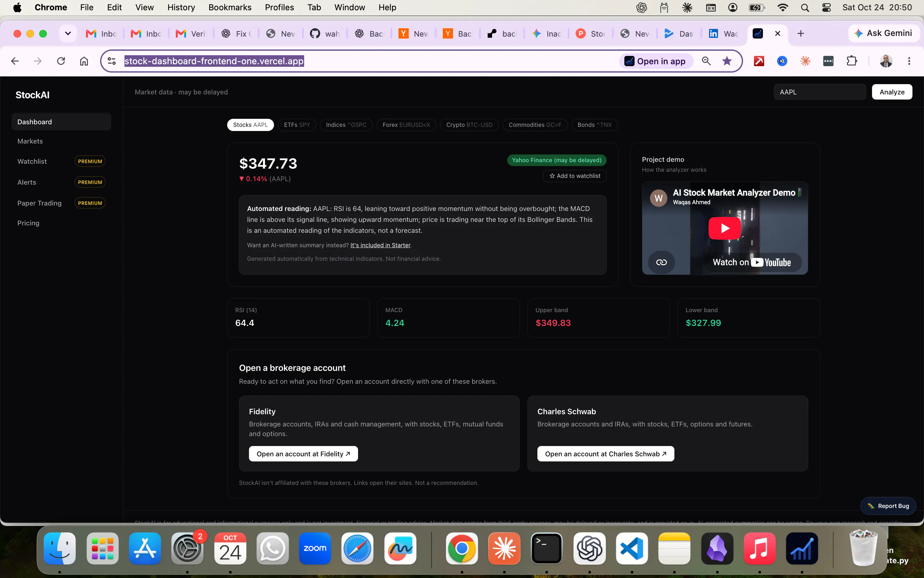The height and width of the screenshot is (578, 924).
Task: Open the Ask Gemini button
Action: coord(884,33)
